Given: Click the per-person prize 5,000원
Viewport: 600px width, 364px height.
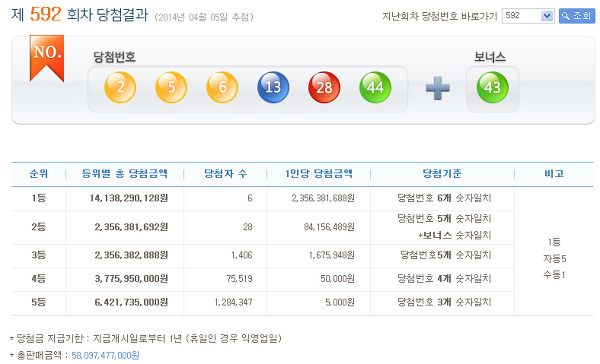Looking at the screenshot, I should click(x=340, y=302).
